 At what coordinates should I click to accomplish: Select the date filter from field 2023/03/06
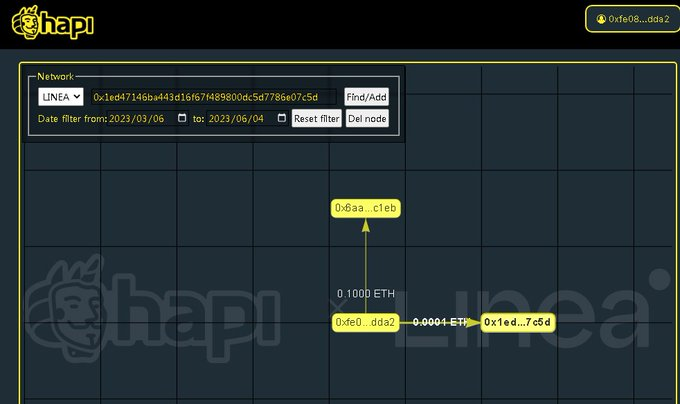tap(147, 118)
